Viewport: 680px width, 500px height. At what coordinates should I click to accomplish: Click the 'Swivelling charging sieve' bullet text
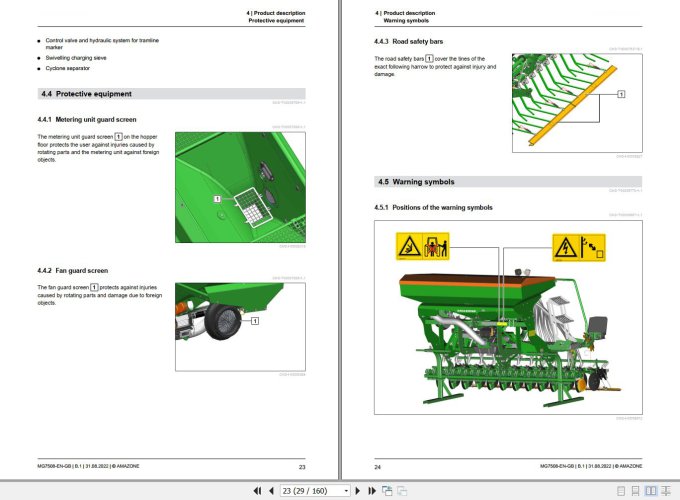point(76,58)
